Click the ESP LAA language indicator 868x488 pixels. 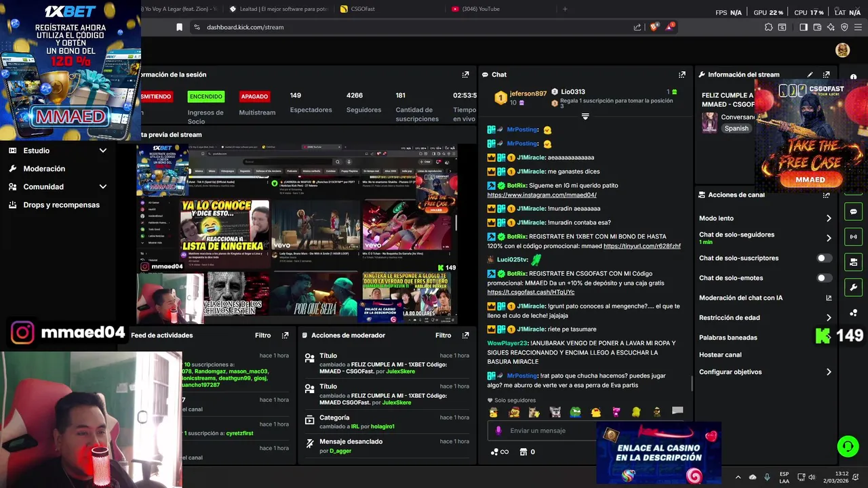785,477
